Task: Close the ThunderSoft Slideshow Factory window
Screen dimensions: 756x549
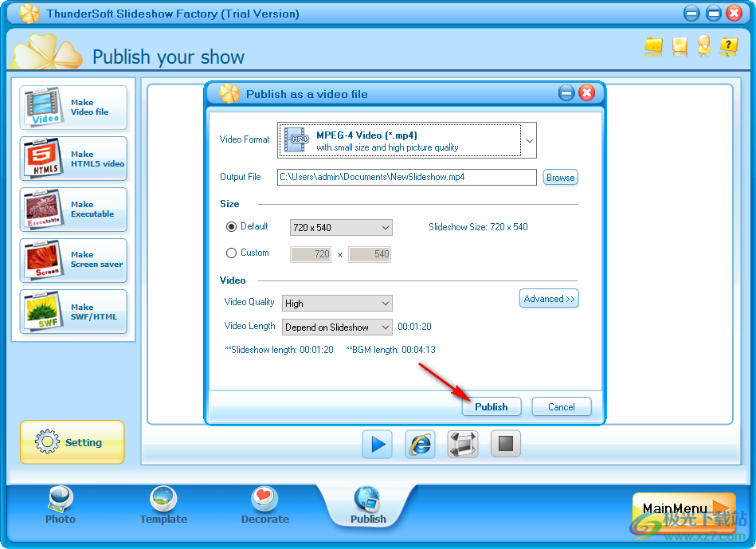Action: click(x=734, y=13)
